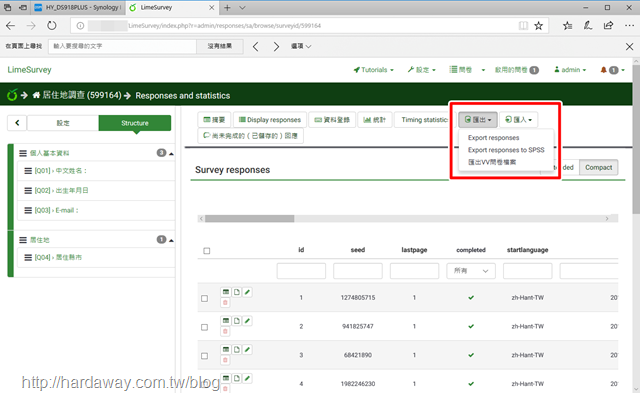This screenshot has height=393, width=640.
Task: Click the Compact view button
Action: click(598, 167)
